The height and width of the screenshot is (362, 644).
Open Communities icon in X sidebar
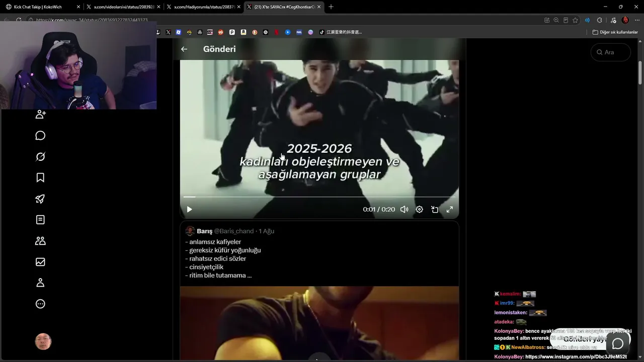pyautogui.click(x=41, y=241)
